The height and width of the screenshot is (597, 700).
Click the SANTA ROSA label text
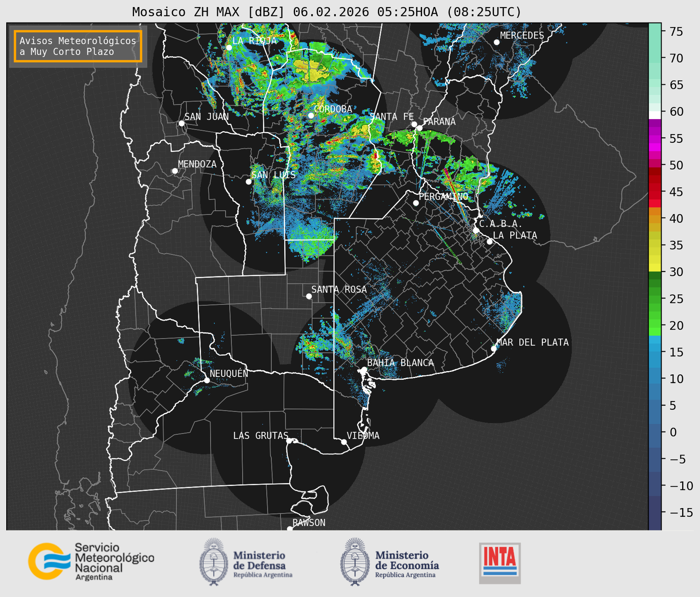coord(339,289)
